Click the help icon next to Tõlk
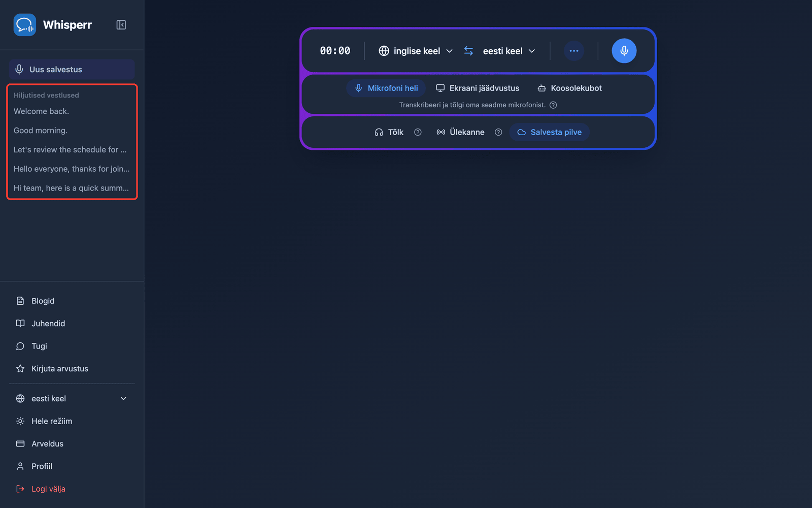812x508 pixels. pyautogui.click(x=418, y=132)
